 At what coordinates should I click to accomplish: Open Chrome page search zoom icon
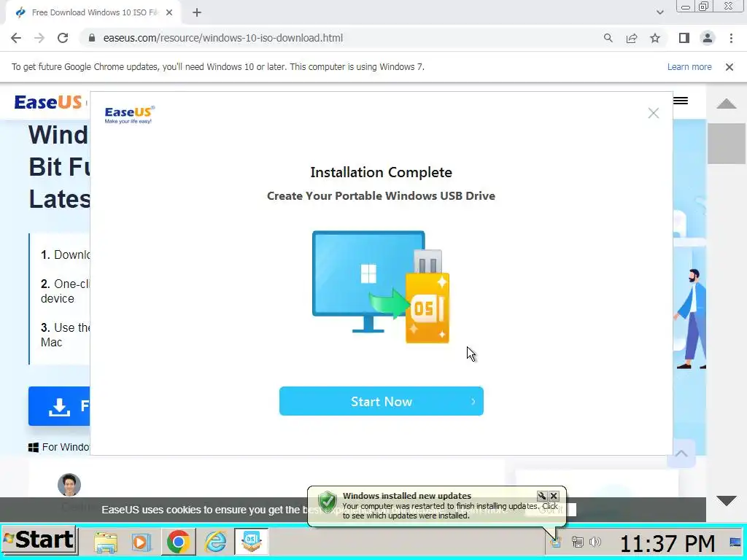[x=608, y=38]
